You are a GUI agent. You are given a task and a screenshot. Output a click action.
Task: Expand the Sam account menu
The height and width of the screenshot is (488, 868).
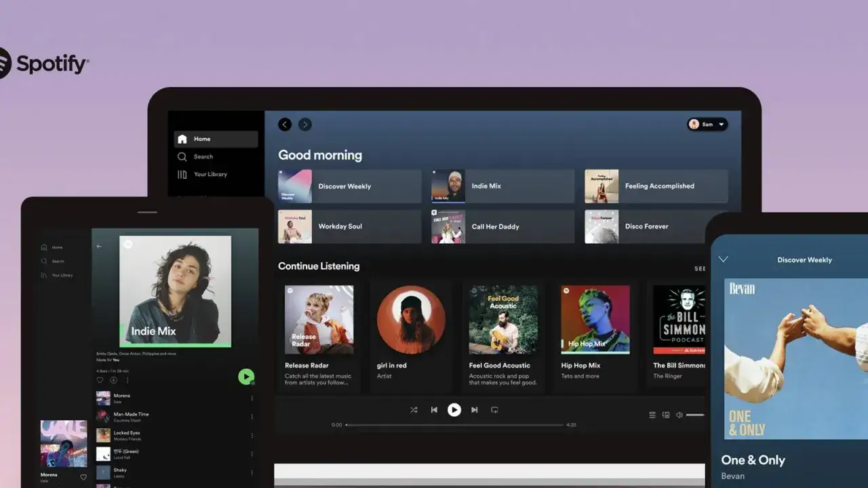coord(707,124)
